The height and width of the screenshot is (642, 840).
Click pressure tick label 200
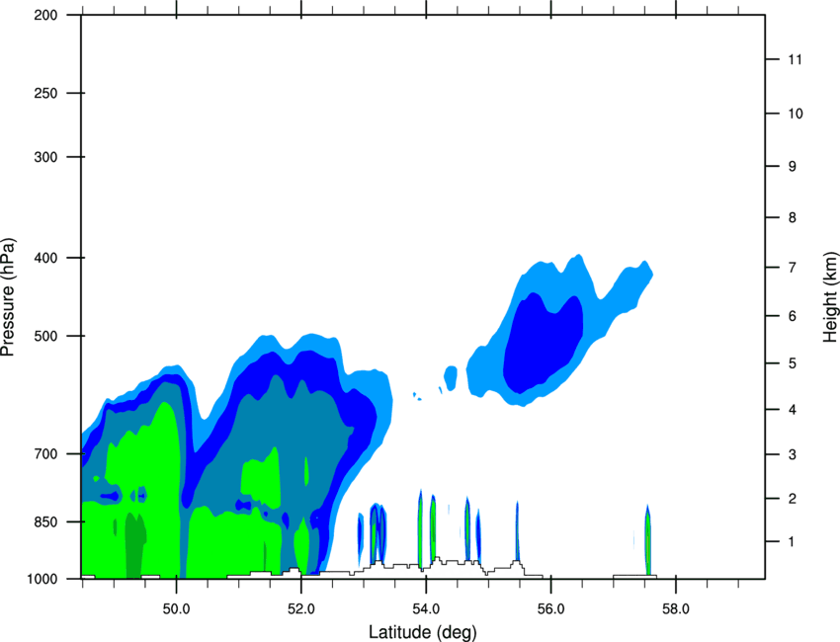coord(45,15)
